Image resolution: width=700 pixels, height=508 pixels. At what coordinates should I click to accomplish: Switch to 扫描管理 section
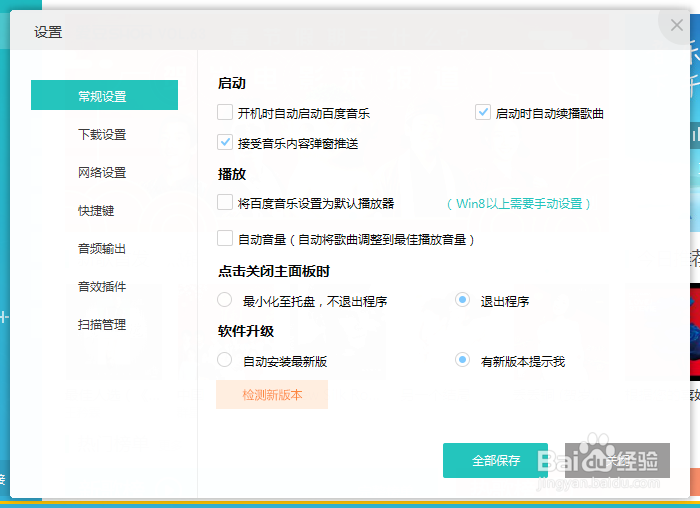pos(102,325)
